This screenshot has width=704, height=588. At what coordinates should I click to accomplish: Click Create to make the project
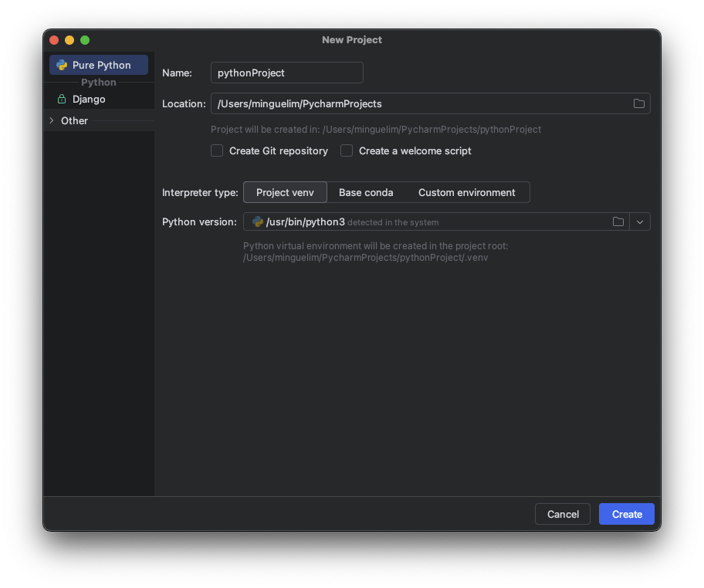627,514
